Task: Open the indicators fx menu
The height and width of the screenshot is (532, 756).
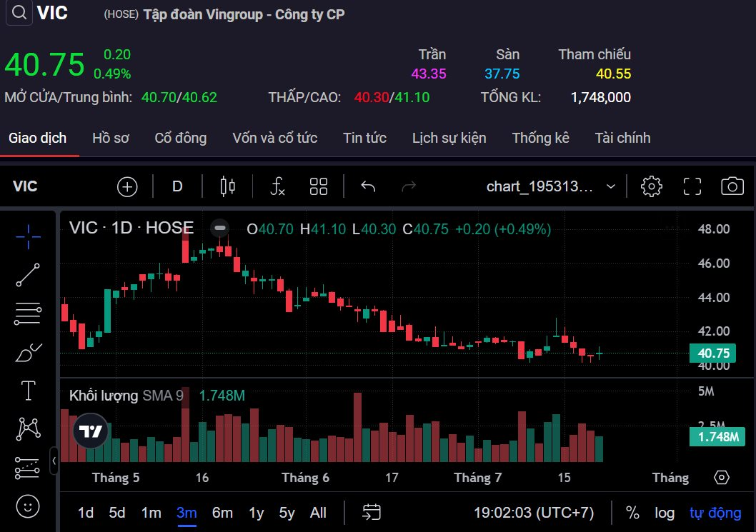Action: point(278,187)
